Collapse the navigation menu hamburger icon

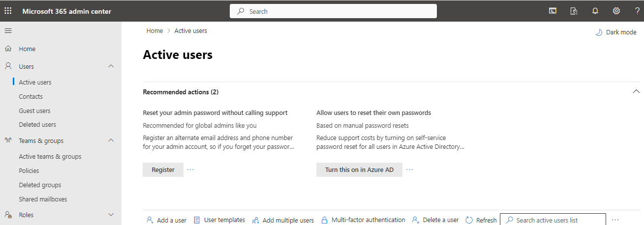pos(8,31)
